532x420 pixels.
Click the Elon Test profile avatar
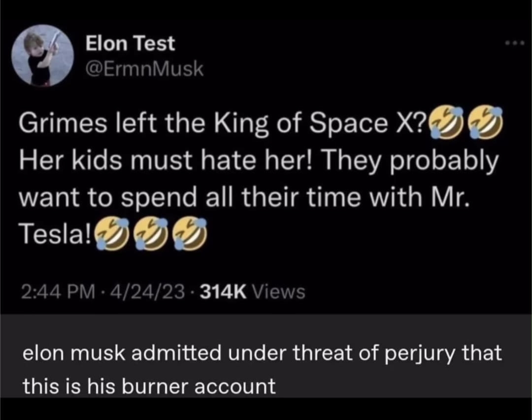coord(42,56)
